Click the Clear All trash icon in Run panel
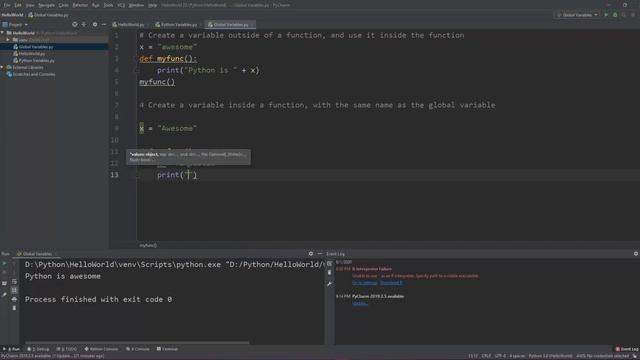Screen dimensions: 640x360 click(x=14, y=308)
